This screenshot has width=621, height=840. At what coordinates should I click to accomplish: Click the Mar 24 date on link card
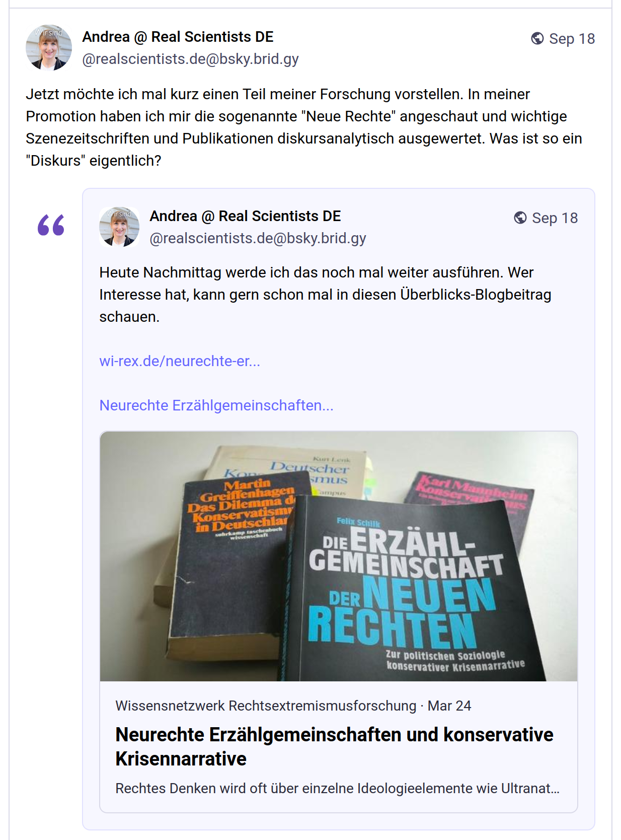pos(449,706)
